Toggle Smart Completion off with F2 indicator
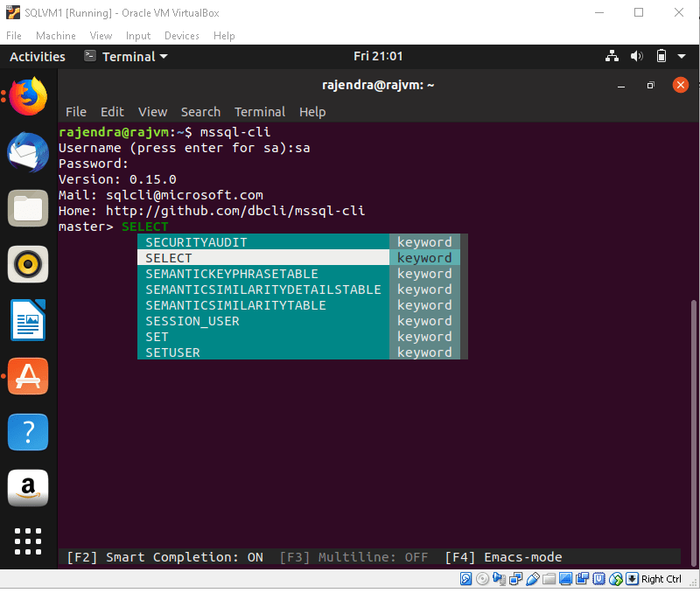 coord(166,557)
